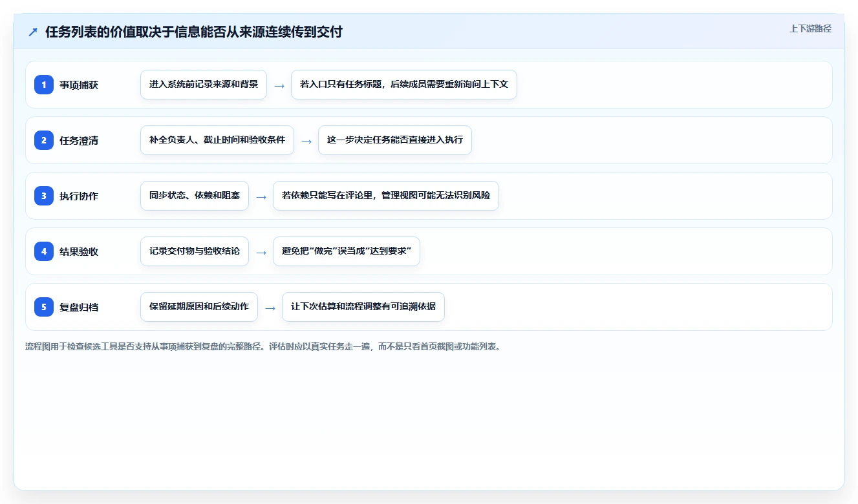Click the 这一步决定任务能否直接进入执行 box

pyautogui.click(x=395, y=140)
